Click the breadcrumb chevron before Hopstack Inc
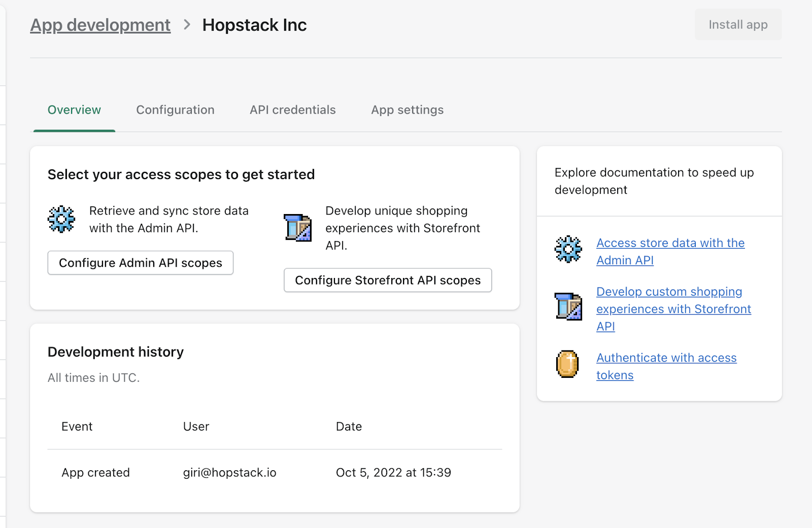812x528 pixels. 187,25
